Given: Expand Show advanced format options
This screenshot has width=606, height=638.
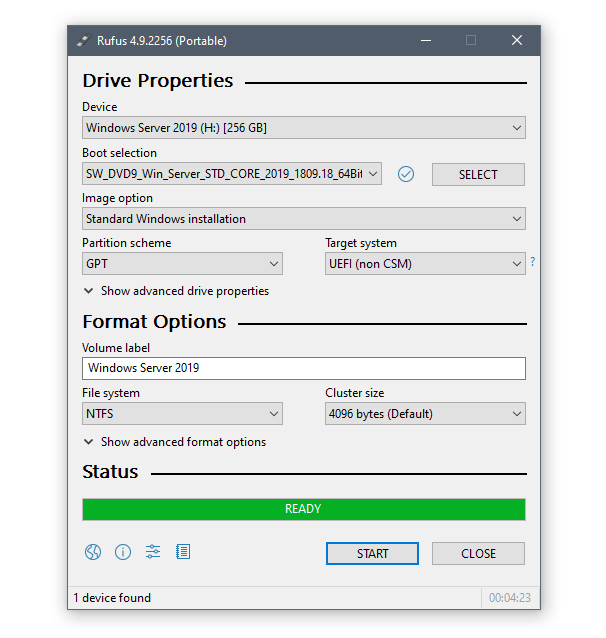Looking at the screenshot, I should point(175,442).
